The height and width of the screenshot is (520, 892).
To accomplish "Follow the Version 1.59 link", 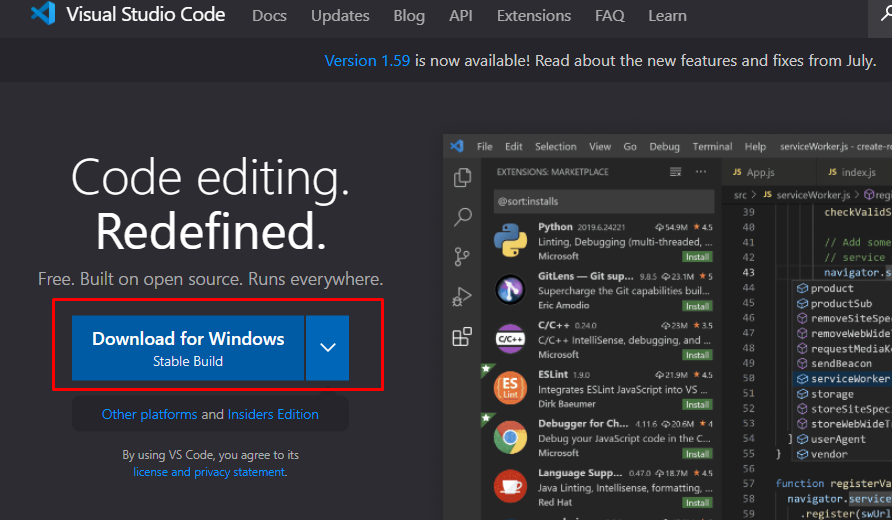I will coord(367,60).
